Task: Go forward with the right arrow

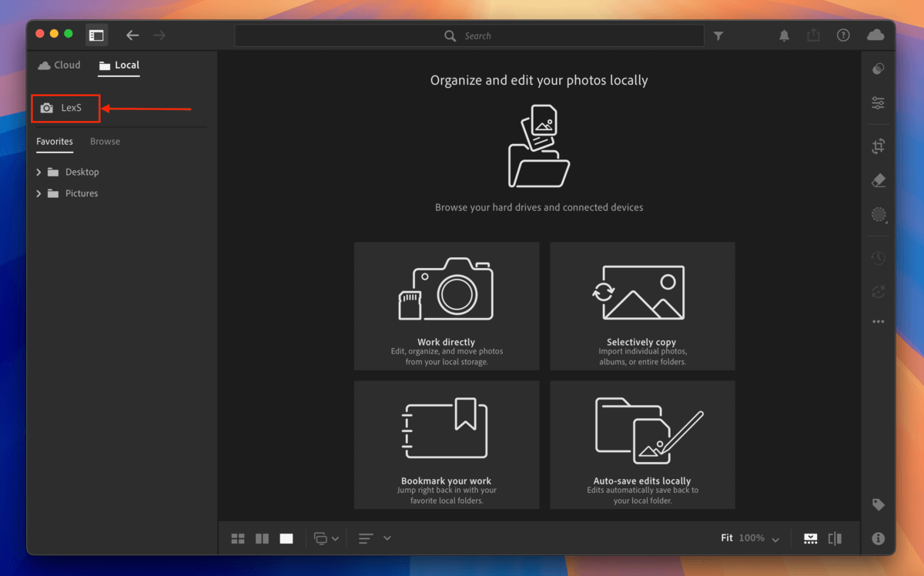Action: click(x=159, y=35)
